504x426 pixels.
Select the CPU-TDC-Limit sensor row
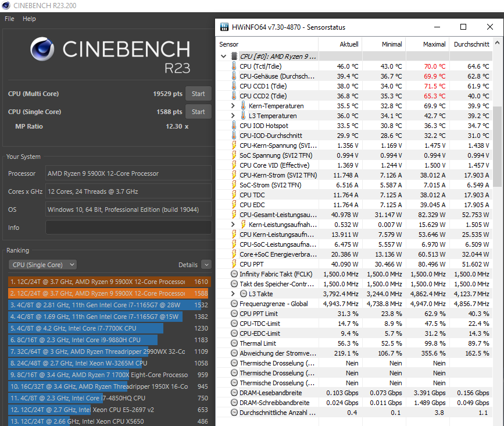click(x=354, y=324)
